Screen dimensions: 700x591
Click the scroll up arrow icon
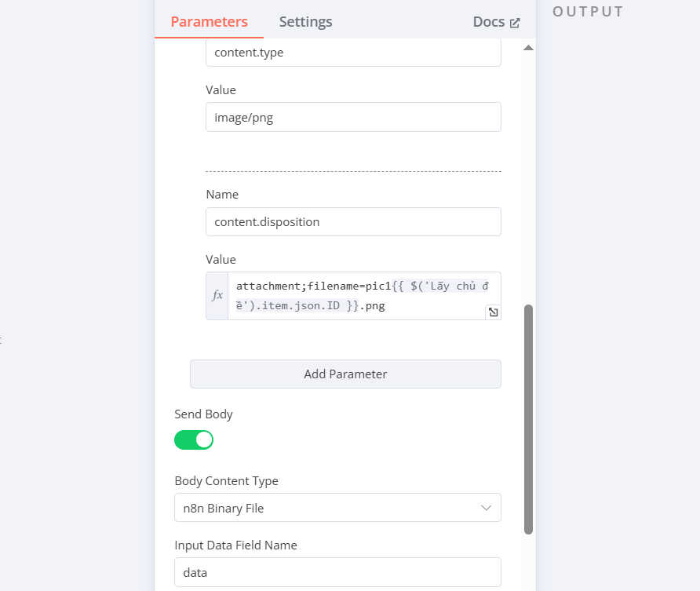pyautogui.click(x=528, y=48)
